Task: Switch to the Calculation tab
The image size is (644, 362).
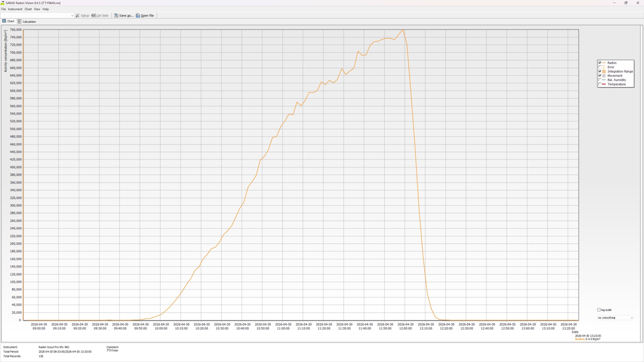Action: tap(27, 22)
